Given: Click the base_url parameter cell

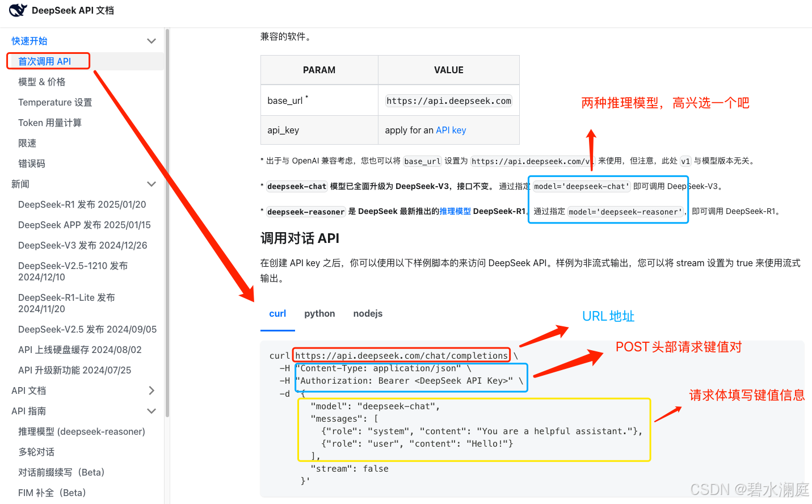Looking at the screenshot, I should [319, 100].
